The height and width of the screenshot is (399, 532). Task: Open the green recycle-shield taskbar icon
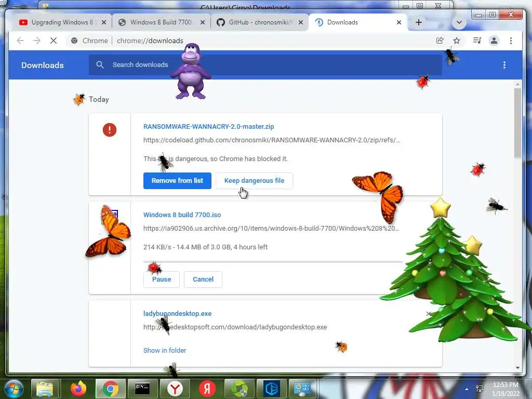pyautogui.click(x=239, y=389)
